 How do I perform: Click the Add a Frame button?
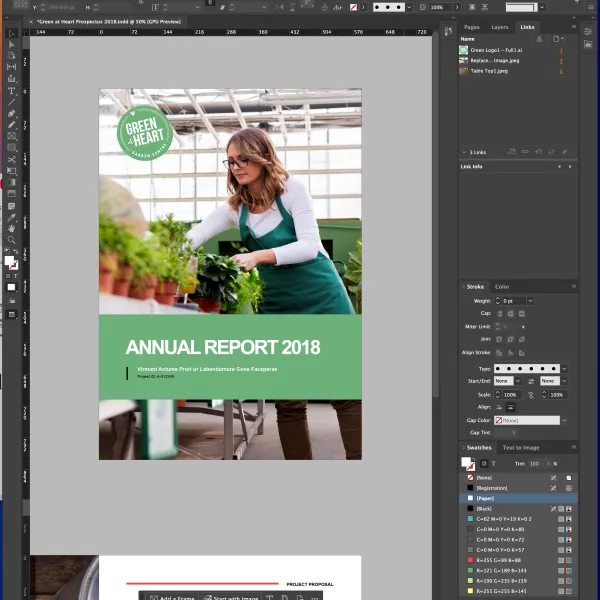coord(174,597)
